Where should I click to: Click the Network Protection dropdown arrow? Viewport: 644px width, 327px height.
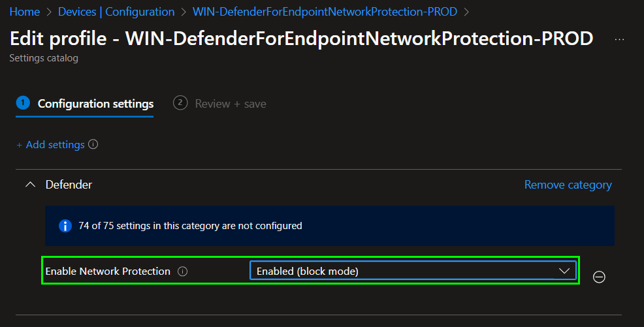click(564, 271)
